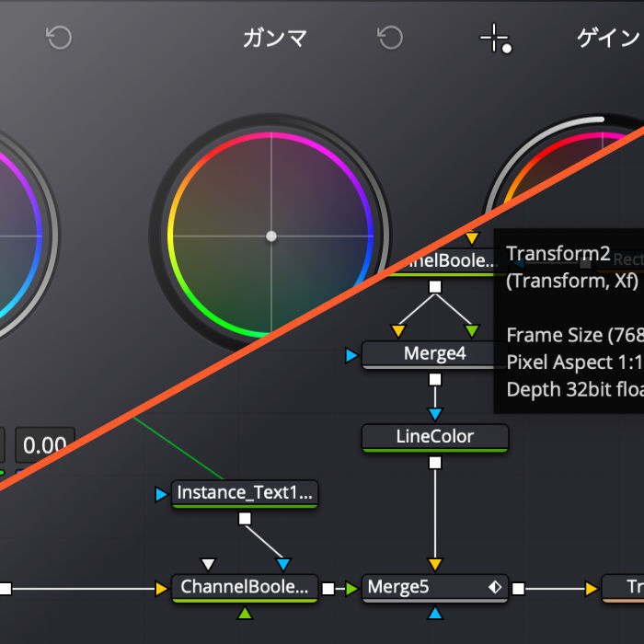Click the blue mask input triangle of Merge4
Image resolution: width=644 pixels, height=644 pixels.
pyautogui.click(x=351, y=355)
